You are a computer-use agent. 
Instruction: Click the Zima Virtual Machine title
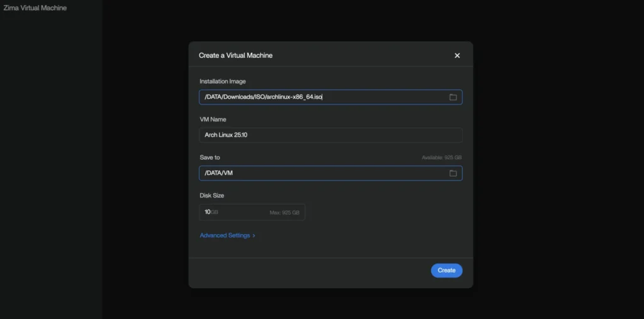[35, 8]
